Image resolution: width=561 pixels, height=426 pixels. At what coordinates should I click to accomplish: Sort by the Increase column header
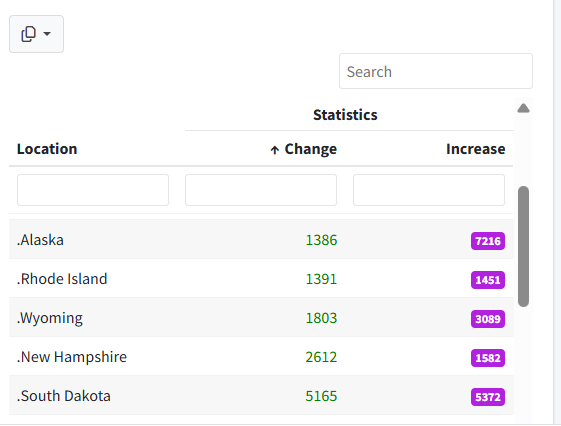[475, 149]
